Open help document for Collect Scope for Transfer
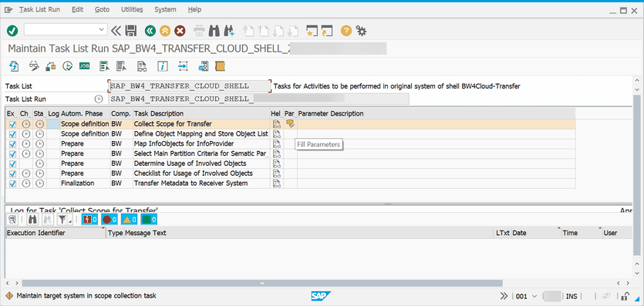The image size is (644, 306). pos(277,123)
